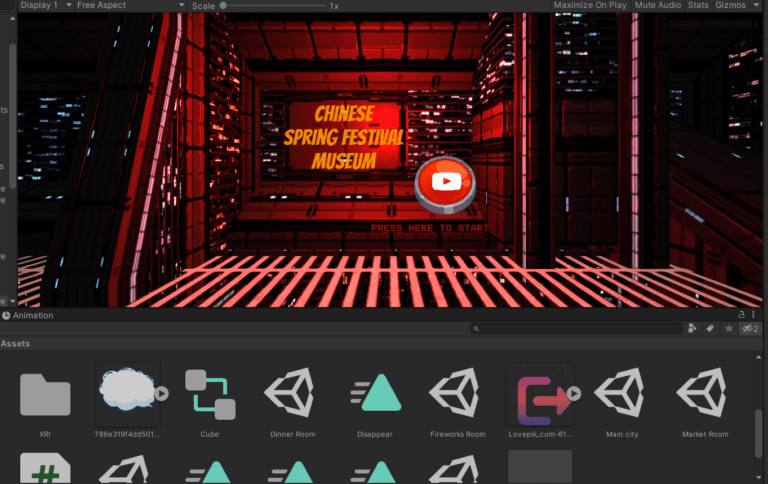768x484 pixels.
Task: Open the panel three-dot options menu
Action: pos(753,315)
